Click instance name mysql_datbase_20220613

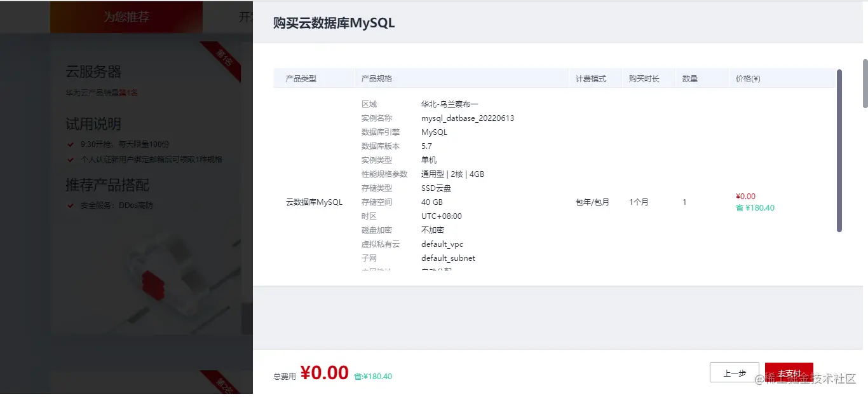pyautogui.click(x=468, y=118)
